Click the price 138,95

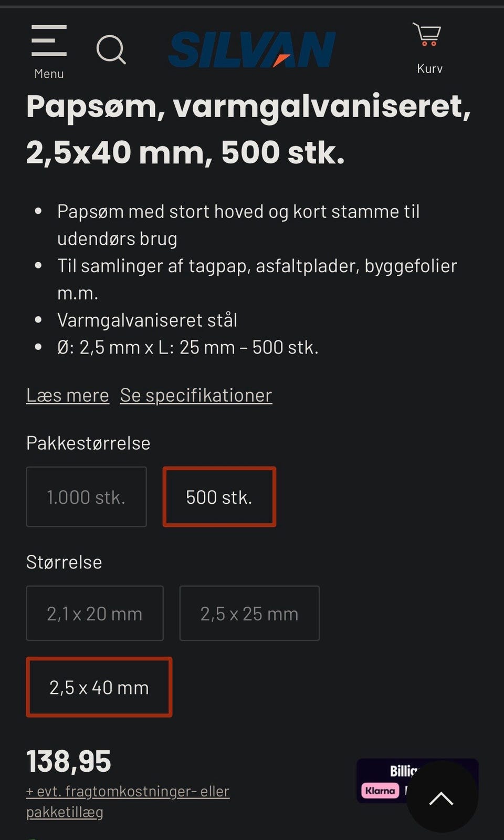coord(69,761)
